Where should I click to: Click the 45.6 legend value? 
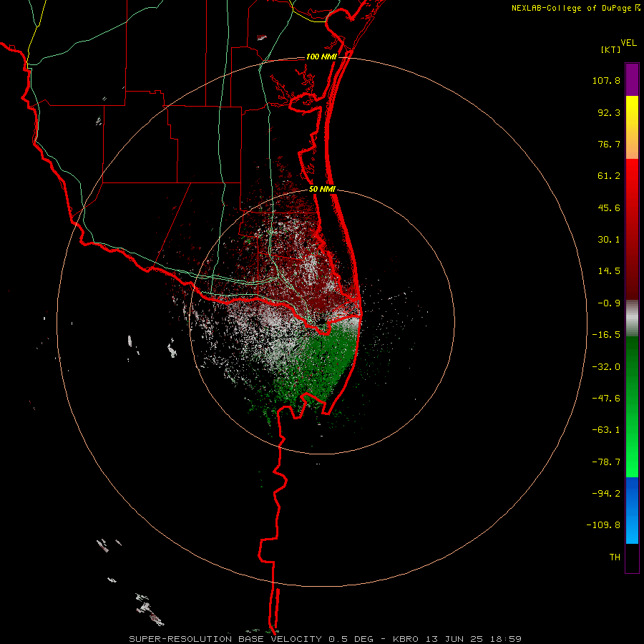(609, 208)
